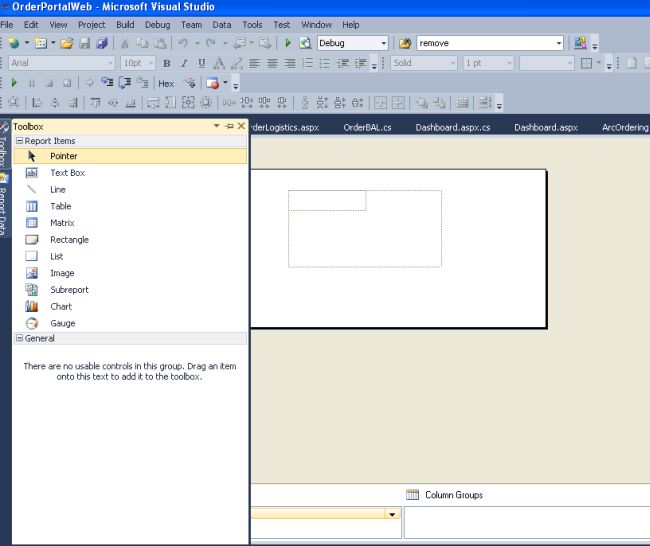Toggle Italic formatting button
Screen dimensions: 650x546
(184, 63)
